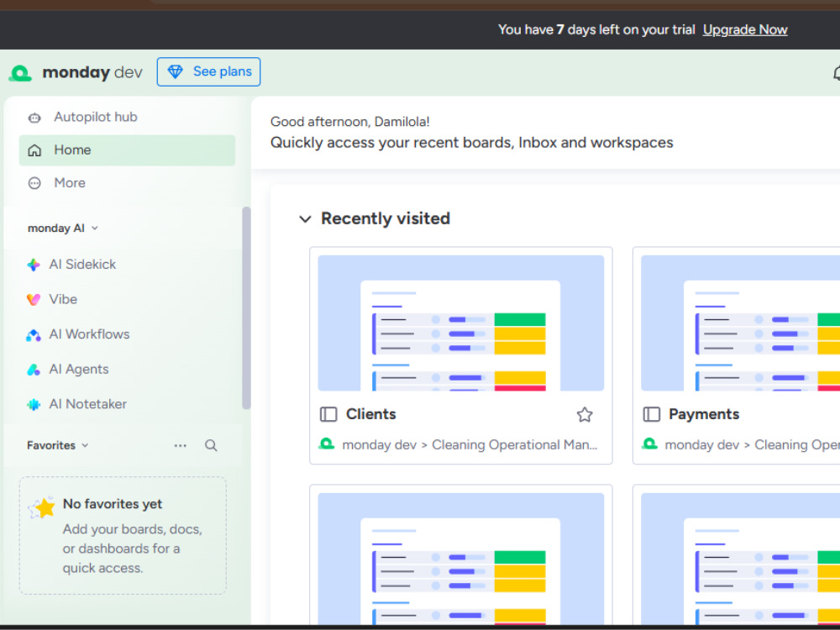Click the No favorites yet star icon
The image size is (840, 630).
pyautogui.click(x=42, y=507)
